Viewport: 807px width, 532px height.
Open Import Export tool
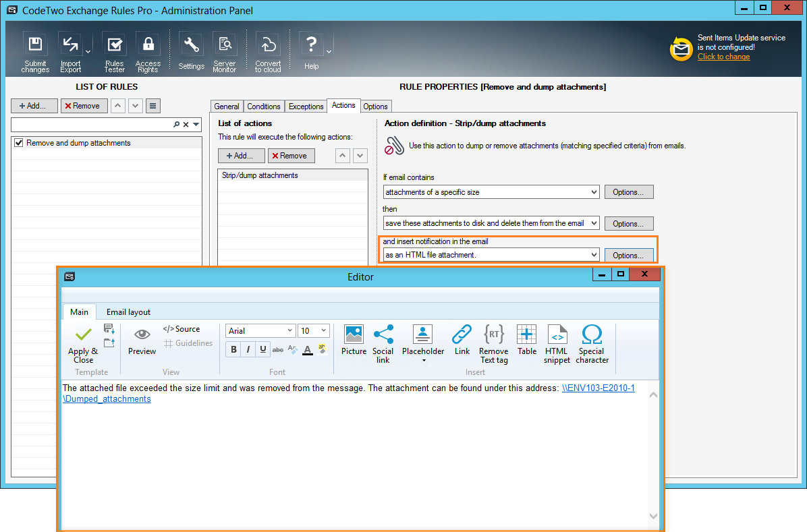(x=70, y=53)
